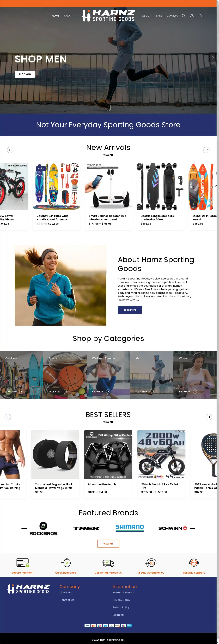Go to previous hero slide arrow
The width and height of the screenshot is (219, 644).
coord(4,57)
